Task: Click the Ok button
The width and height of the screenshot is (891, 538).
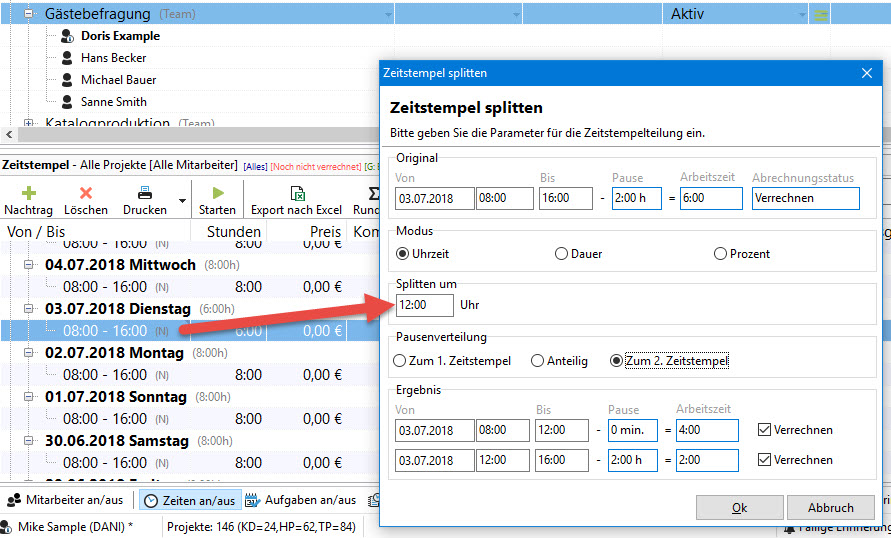Action: pyautogui.click(x=739, y=507)
